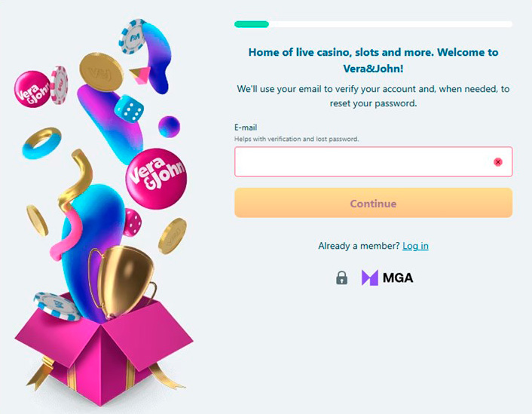The height and width of the screenshot is (414, 532).
Task: Click the blue dice in the illustration
Action: (x=129, y=109)
